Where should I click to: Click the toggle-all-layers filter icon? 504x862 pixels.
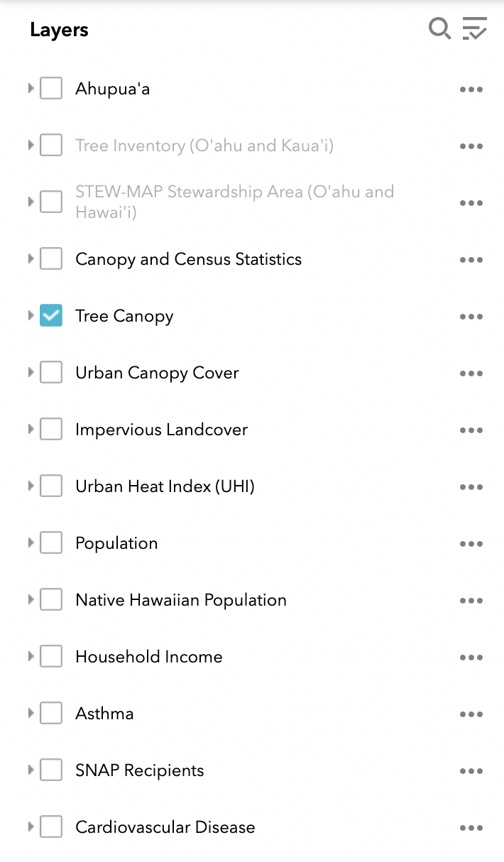click(x=474, y=30)
